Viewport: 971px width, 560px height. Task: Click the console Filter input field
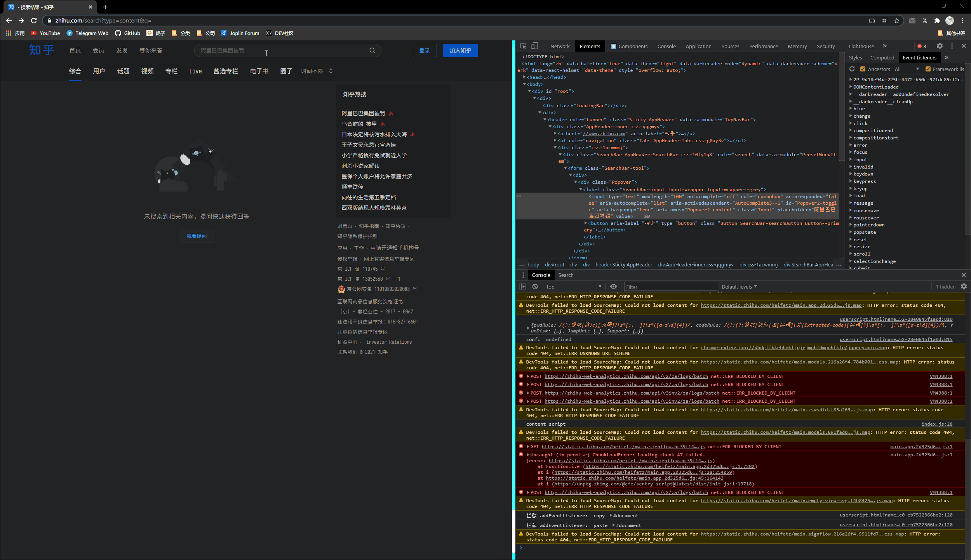(670, 287)
